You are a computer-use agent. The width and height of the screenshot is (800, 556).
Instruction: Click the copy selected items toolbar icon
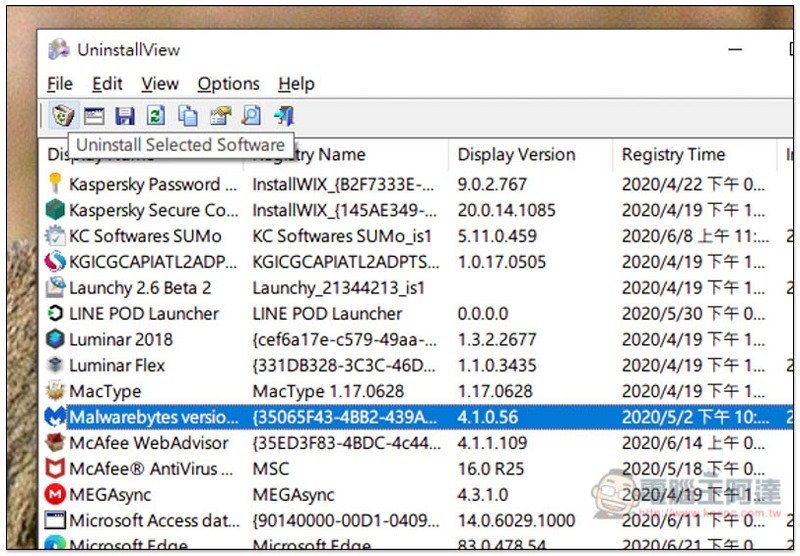point(188,115)
